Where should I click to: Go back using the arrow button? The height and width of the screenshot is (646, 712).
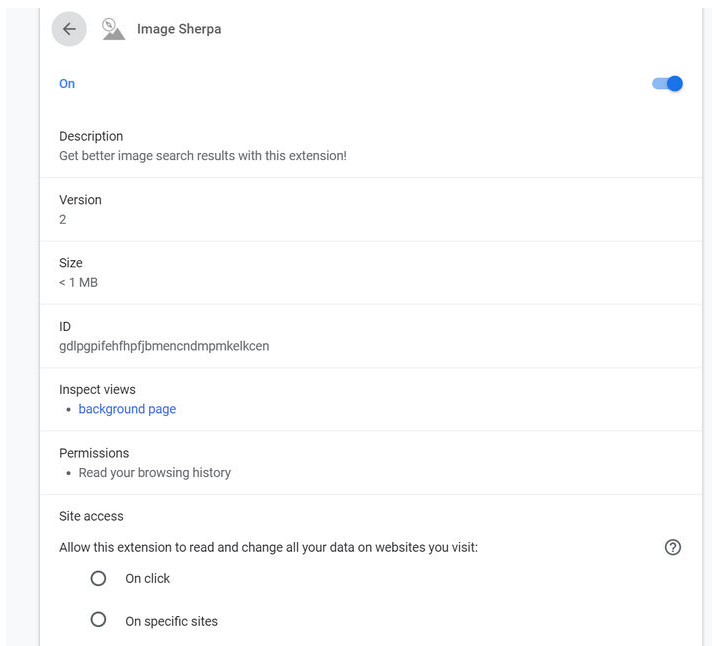point(69,29)
